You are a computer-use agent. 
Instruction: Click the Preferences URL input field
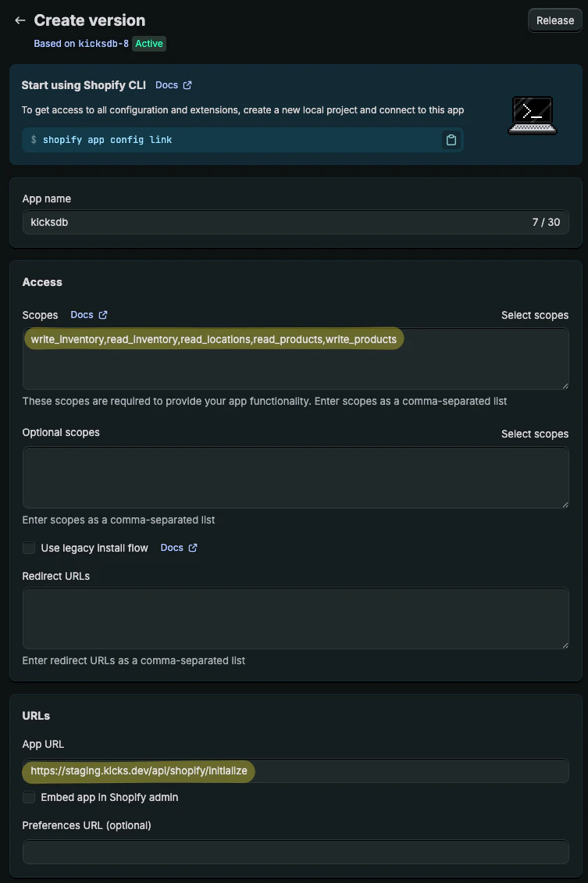pos(295,852)
